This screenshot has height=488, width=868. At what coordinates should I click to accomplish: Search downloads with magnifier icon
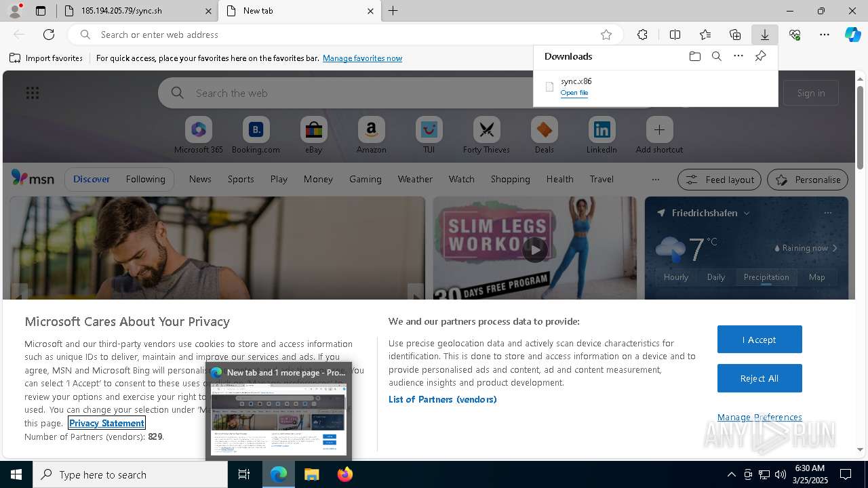tap(716, 56)
